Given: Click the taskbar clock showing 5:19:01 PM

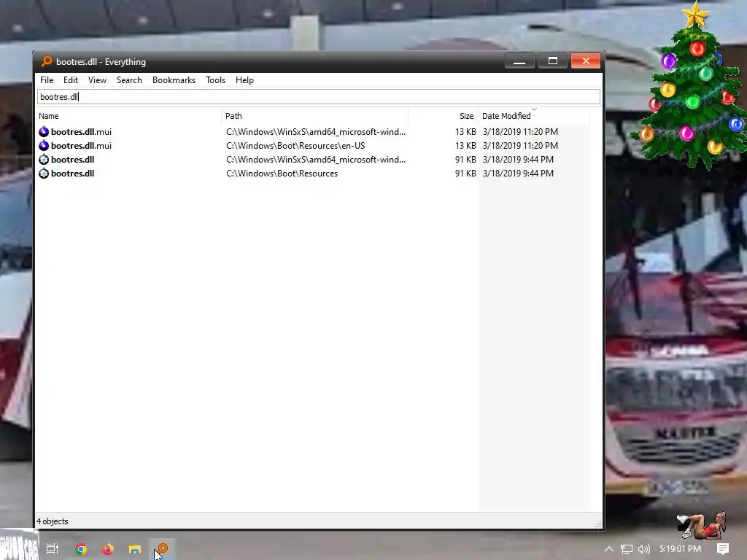Looking at the screenshot, I should tap(680, 549).
